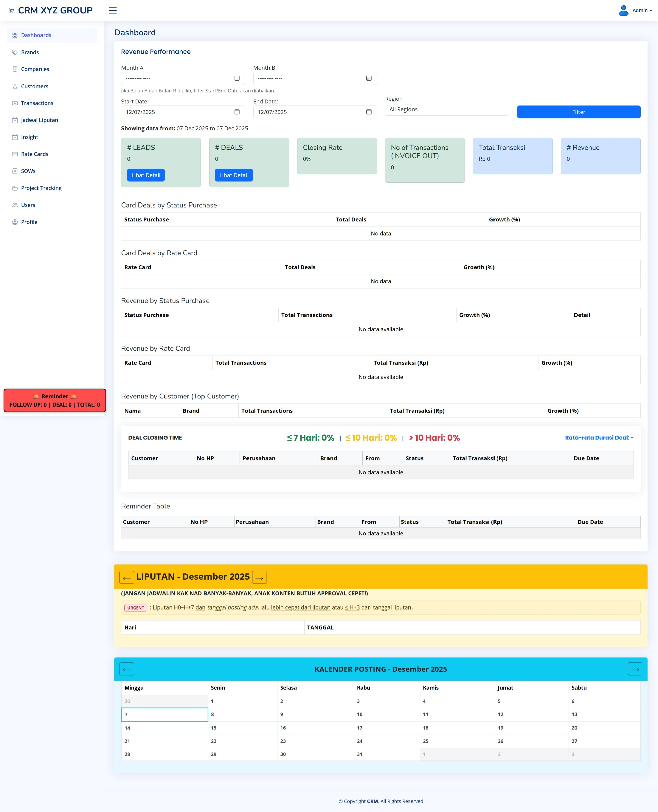Open the End Date calendar icon
The width and height of the screenshot is (658, 812).
click(368, 112)
